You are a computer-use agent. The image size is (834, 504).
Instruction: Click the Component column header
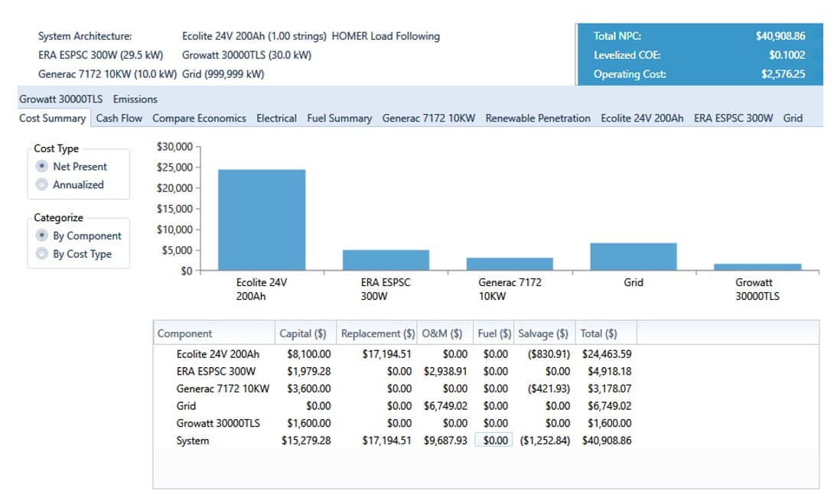214,333
